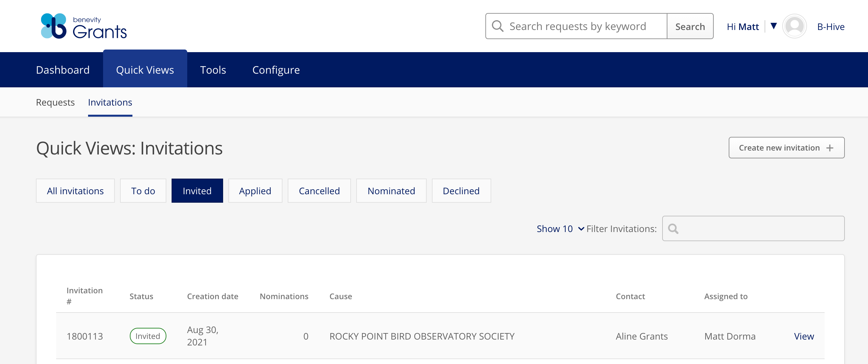Image resolution: width=868 pixels, height=364 pixels.
Task: Click Create new invitation button
Action: (786, 148)
